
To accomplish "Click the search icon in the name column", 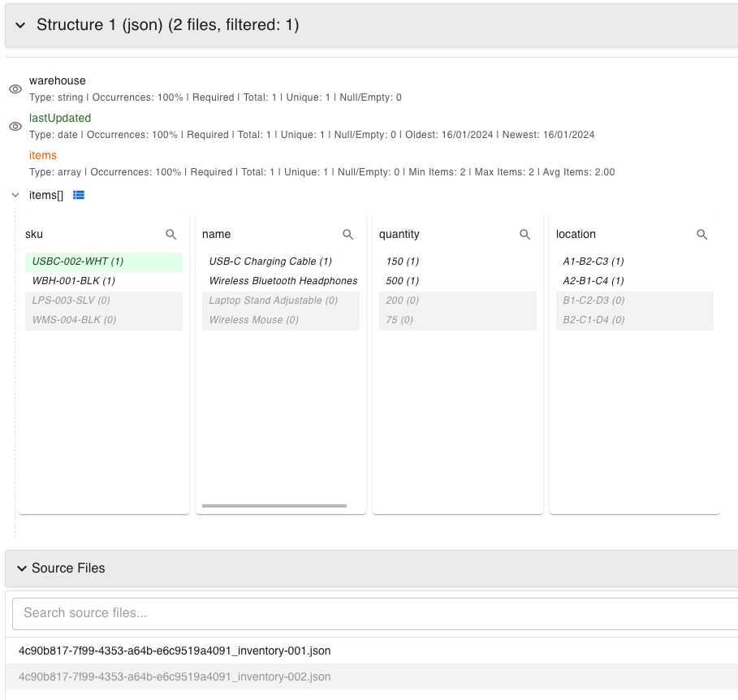I will 348,234.
